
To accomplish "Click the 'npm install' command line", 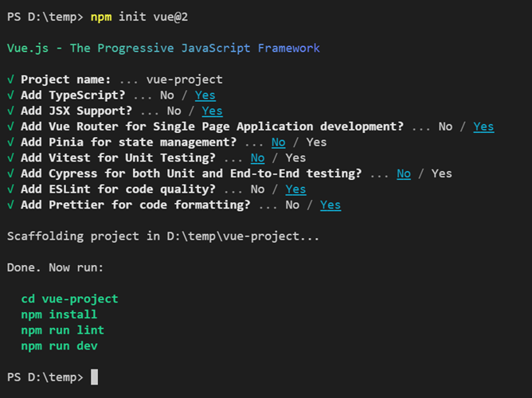I will 59,314.
